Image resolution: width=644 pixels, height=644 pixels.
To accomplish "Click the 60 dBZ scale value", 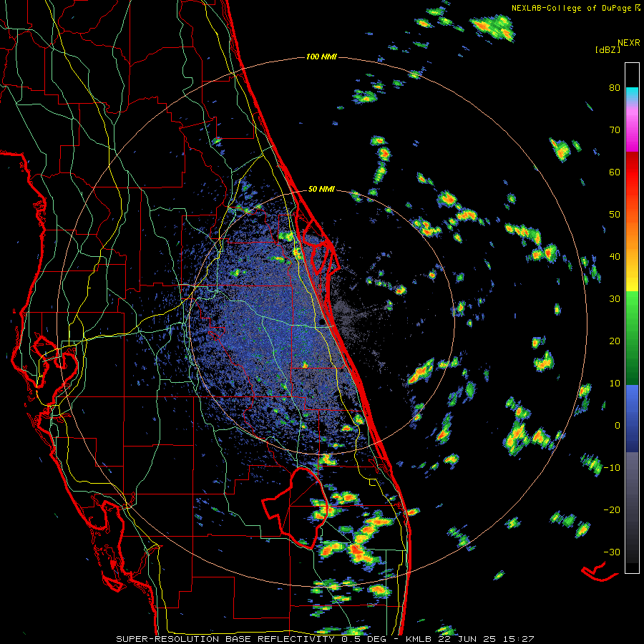I will (615, 172).
